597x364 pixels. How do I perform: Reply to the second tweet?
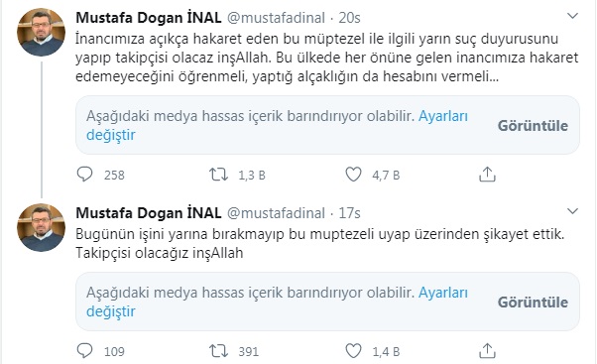(x=84, y=351)
